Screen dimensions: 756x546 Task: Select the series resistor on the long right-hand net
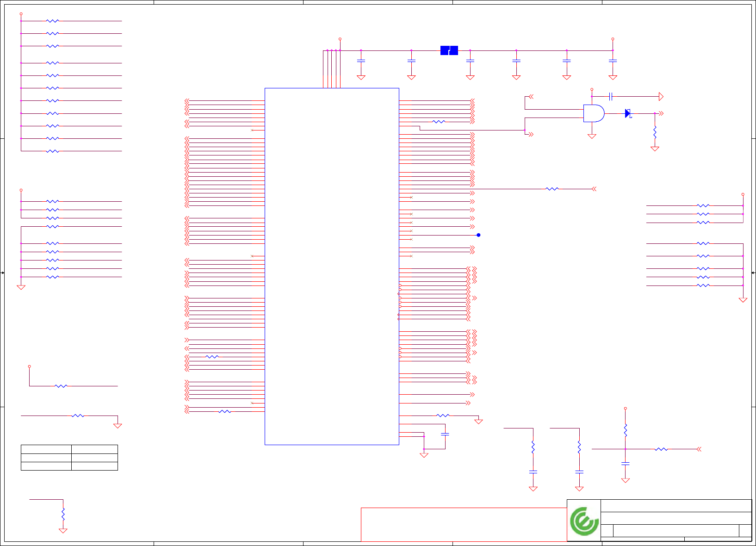pyautogui.click(x=552, y=189)
